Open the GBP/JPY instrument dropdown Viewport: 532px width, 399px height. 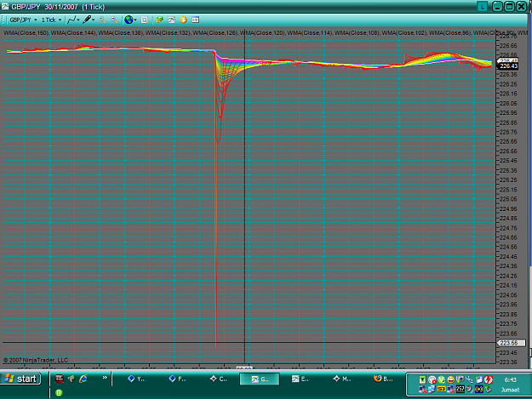tap(23, 20)
